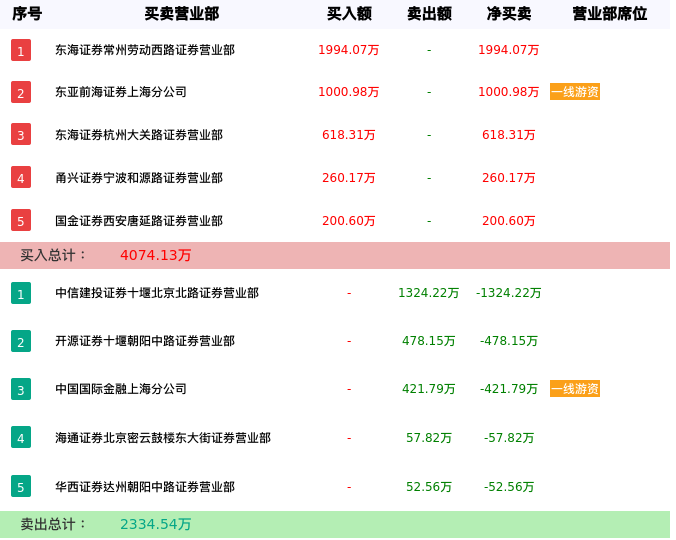Image resolution: width=676 pixels, height=540 pixels.
Task: Click the green 卖出总计 summary bar
Action: [x=335, y=524]
